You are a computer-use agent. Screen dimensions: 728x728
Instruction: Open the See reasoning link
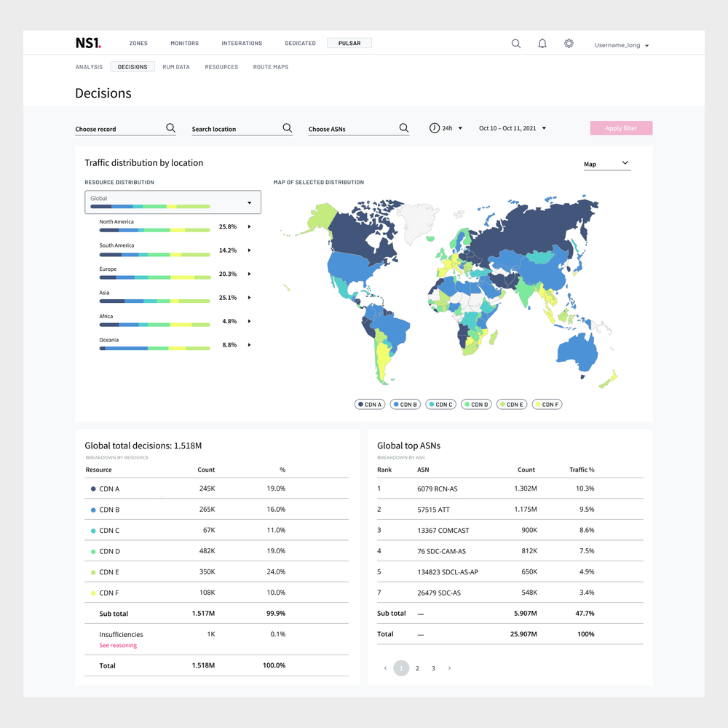coord(118,645)
